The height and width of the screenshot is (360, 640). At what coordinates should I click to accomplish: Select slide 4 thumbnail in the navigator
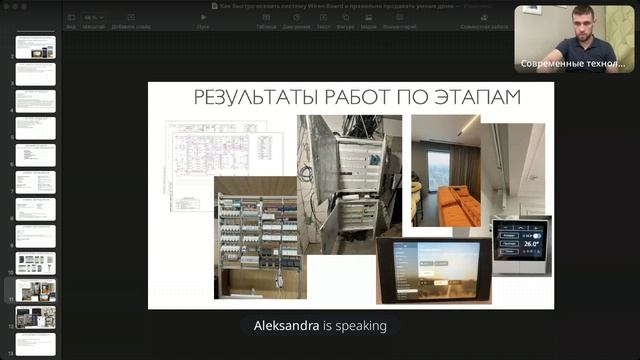pos(36,101)
